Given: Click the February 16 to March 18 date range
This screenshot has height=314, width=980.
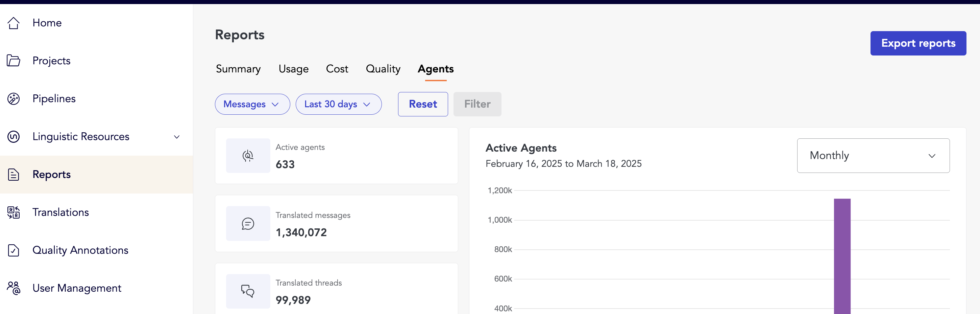Looking at the screenshot, I should coord(563,164).
